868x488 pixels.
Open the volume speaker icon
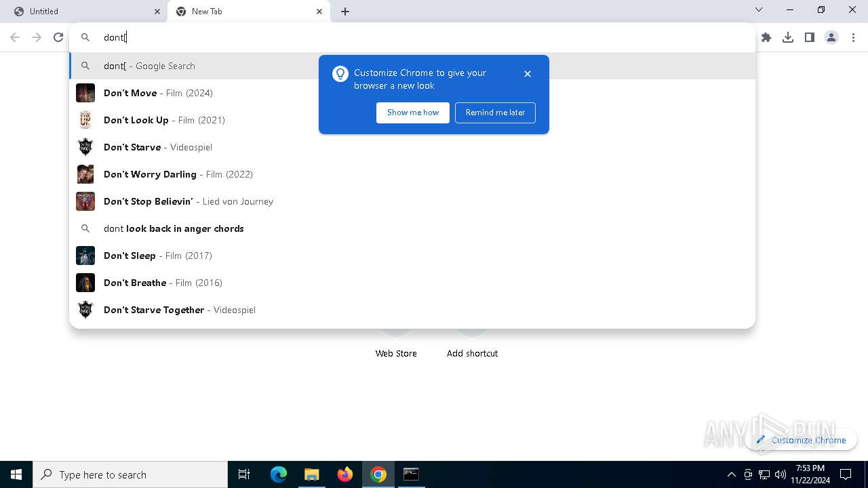tap(781, 474)
